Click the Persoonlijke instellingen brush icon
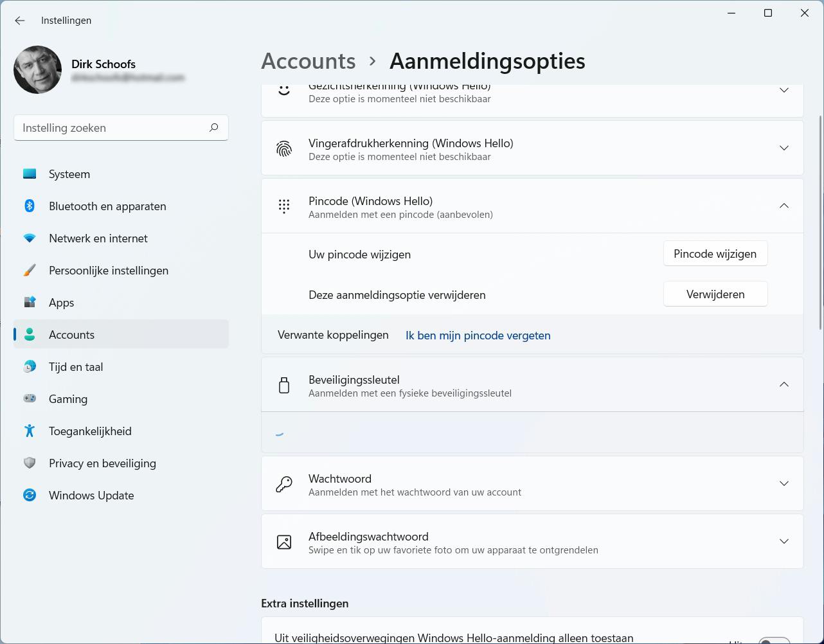The image size is (824, 644). [30, 270]
